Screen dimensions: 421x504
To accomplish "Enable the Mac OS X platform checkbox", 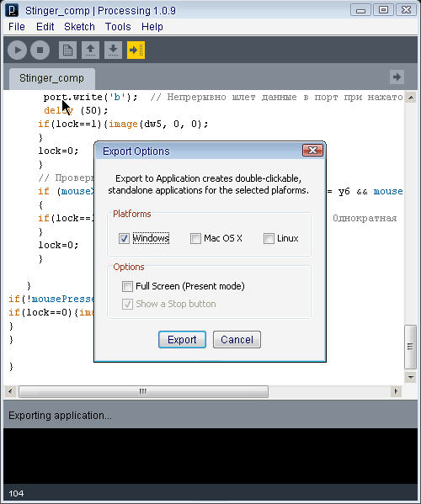I will 195,238.
